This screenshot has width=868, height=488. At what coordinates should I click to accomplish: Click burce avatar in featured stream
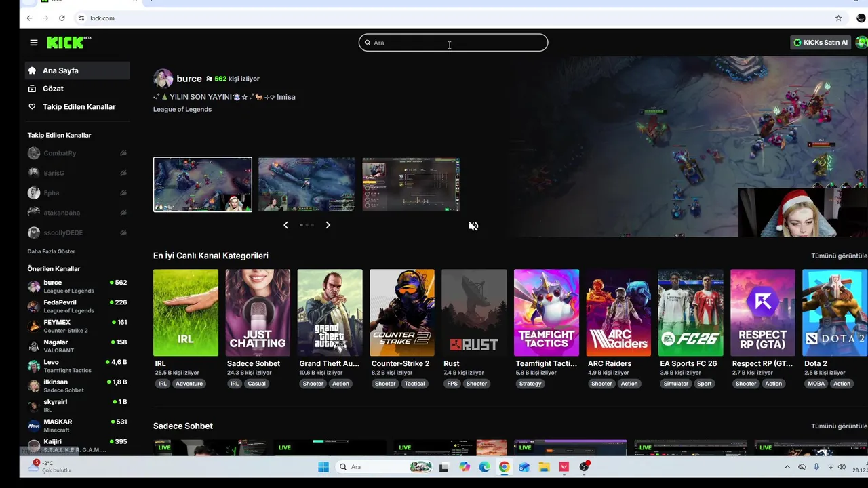(163, 79)
